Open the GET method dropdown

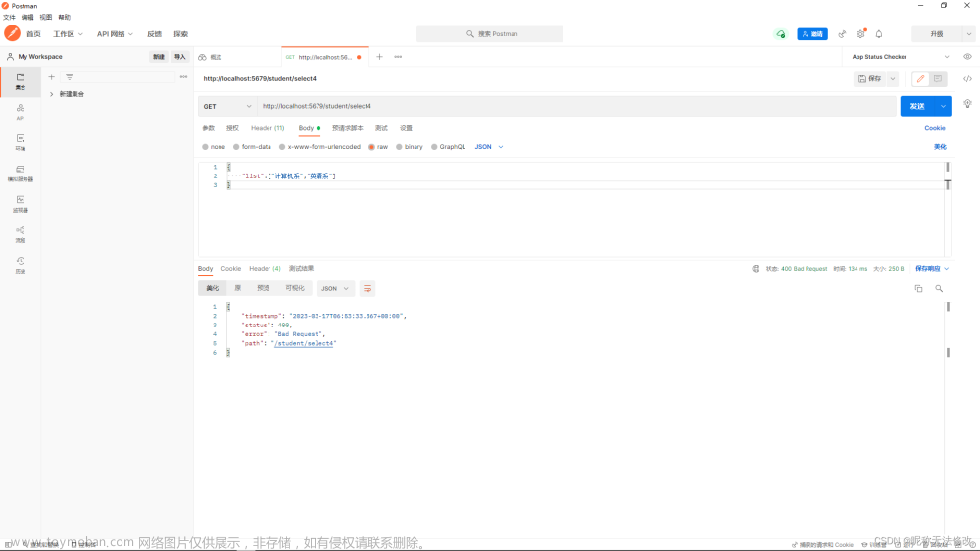pos(227,106)
